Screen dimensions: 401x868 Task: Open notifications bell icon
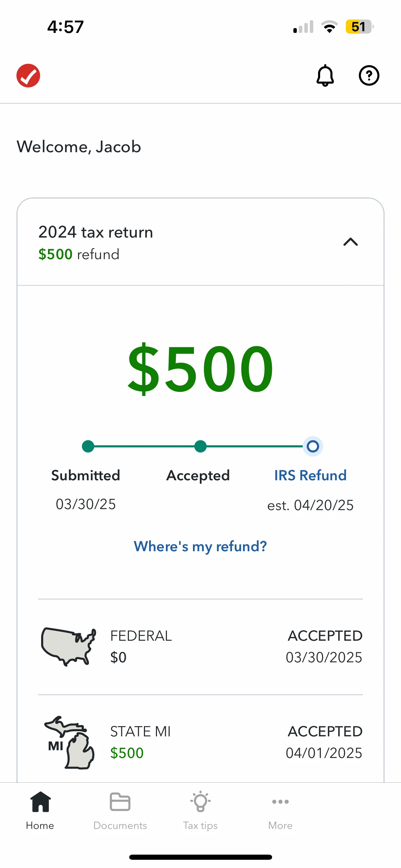click(x=325, y=75)
